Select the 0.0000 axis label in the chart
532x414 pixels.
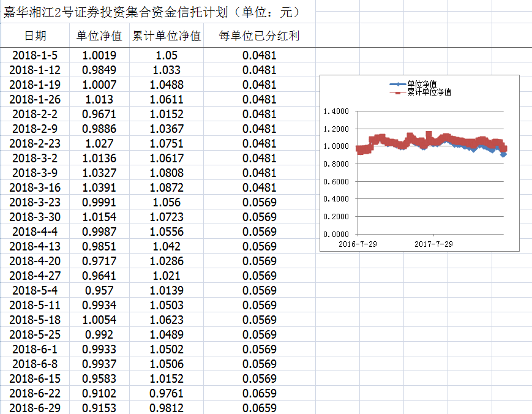point(335,235)
